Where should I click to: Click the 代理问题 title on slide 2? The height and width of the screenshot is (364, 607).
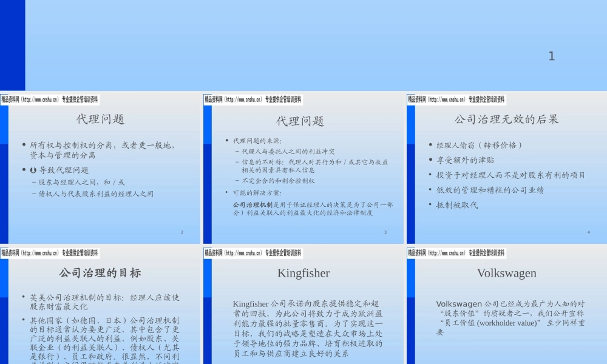pyautogui.click(x=100, y=119)
